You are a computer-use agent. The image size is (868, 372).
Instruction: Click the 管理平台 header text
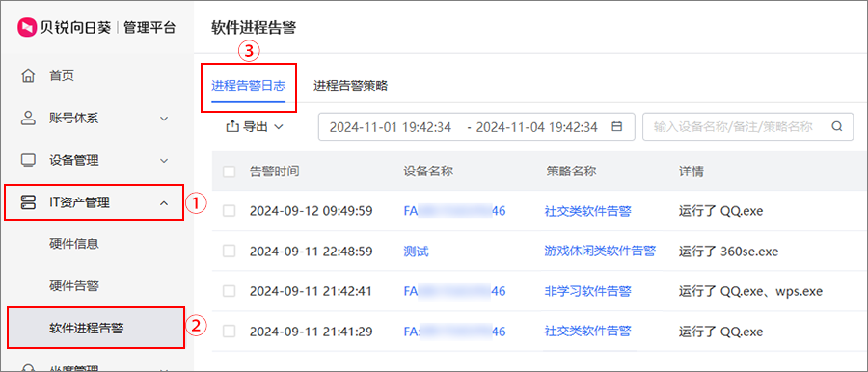point(149,28)
